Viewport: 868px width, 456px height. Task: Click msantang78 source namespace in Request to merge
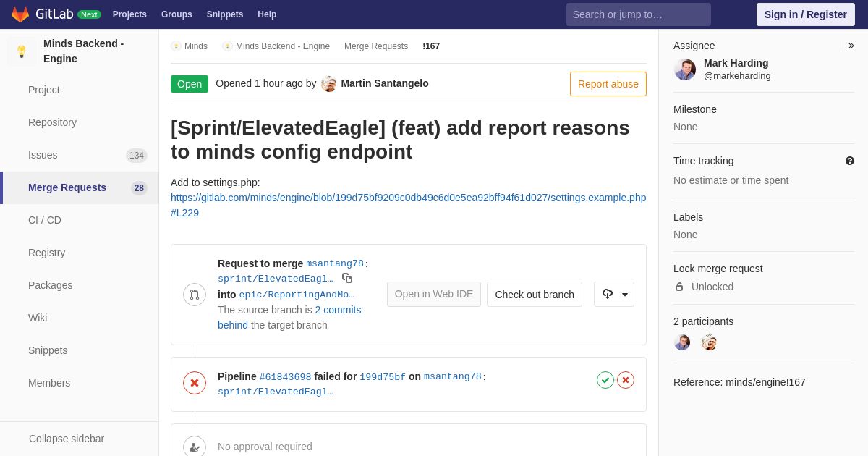[335, 264]
